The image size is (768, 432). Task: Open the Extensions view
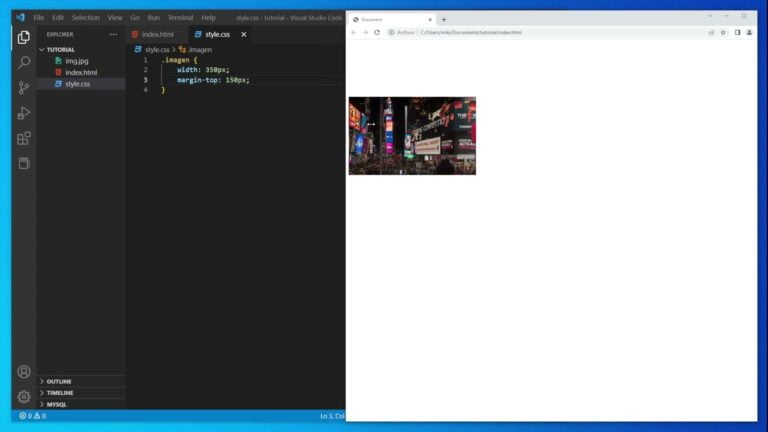(x=24, y=138)
